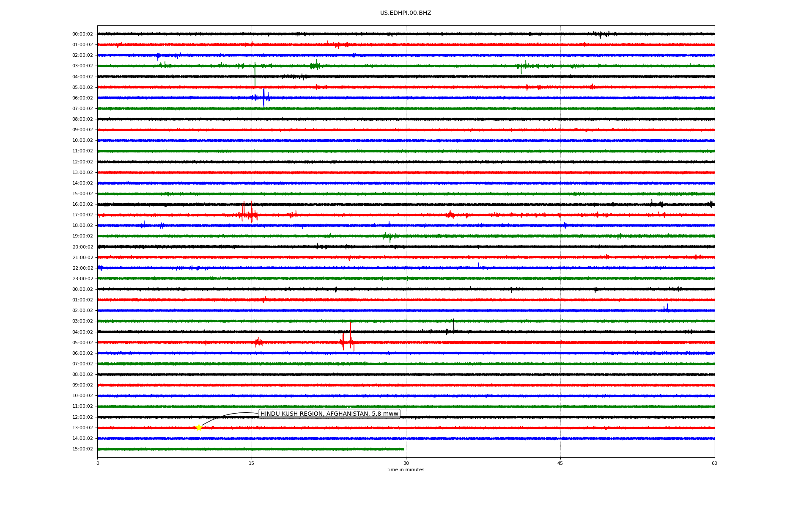Image resolution: width=812 pixels, height=508 pixels.
Task: Click the black spike on second 04:00:02 trace
Action: tap(454, 326)
